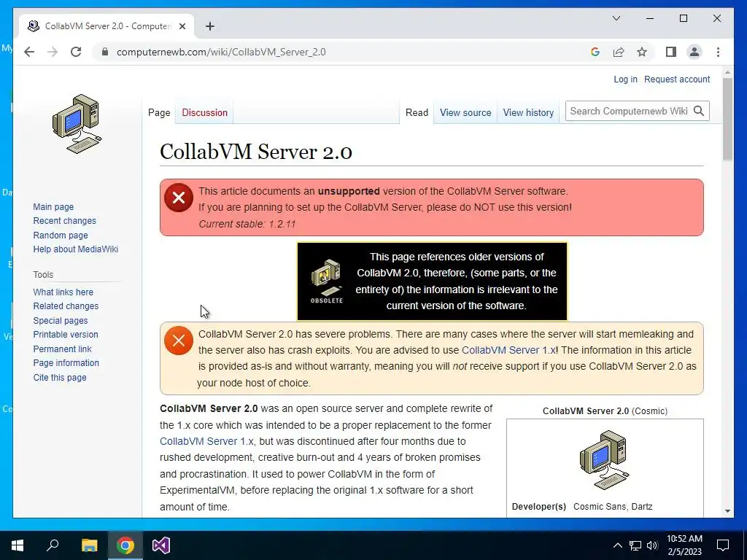The height and width of the screenshot is (560, 747).
Task: Open the View history tab
Action: 528,112
